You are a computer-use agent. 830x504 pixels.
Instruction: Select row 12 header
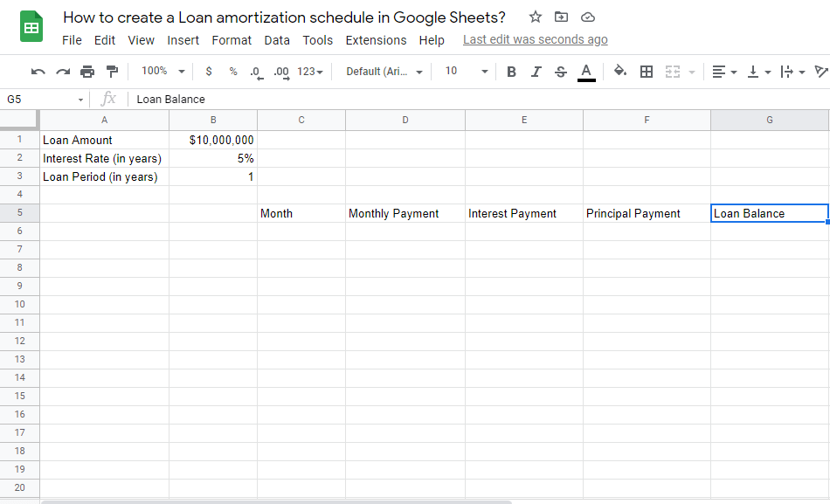(x=19, y=341)
